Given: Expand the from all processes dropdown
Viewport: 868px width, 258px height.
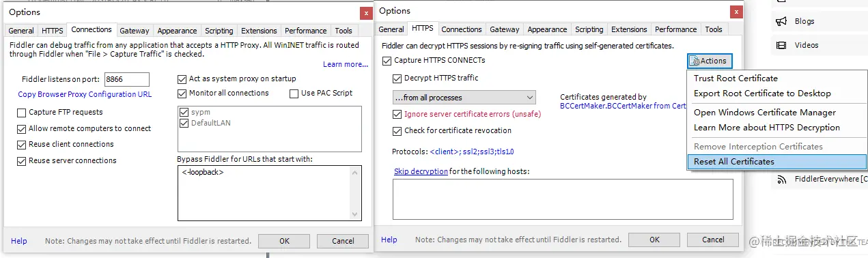Looking at the screenshot, I should coord(464,98).
